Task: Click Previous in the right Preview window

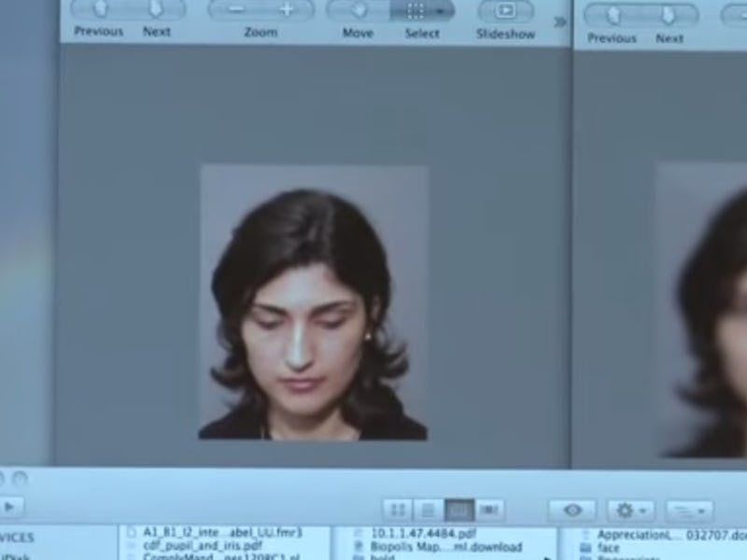Action: point(613,16)
